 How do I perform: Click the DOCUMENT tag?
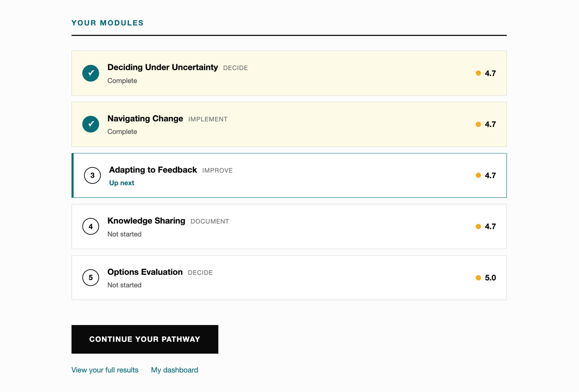pos(210,222)
